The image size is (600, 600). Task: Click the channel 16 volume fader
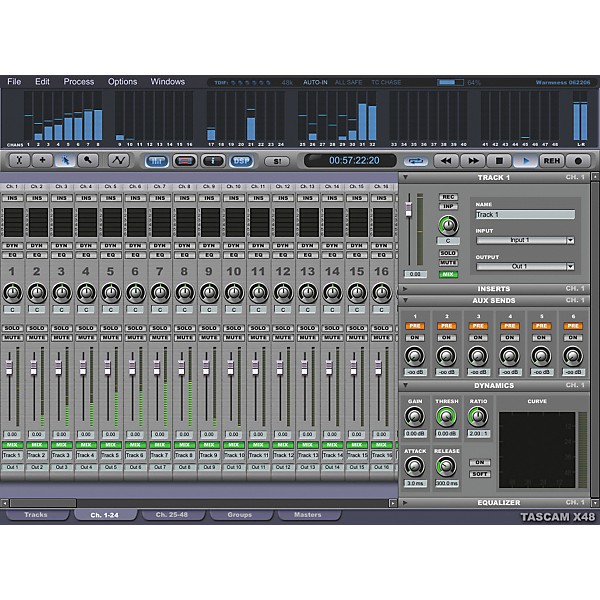(378, 367)
